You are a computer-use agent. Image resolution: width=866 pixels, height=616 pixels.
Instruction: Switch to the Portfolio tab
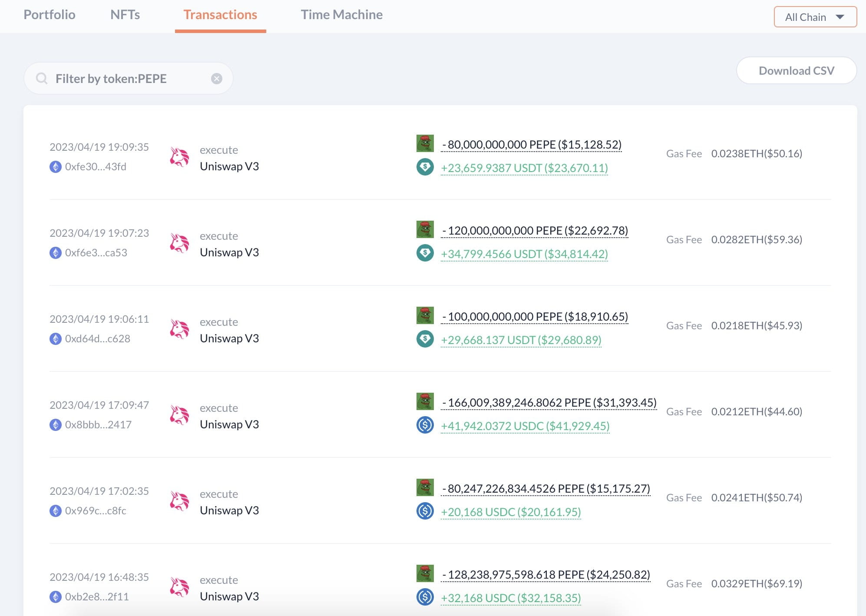pos(50,15)
